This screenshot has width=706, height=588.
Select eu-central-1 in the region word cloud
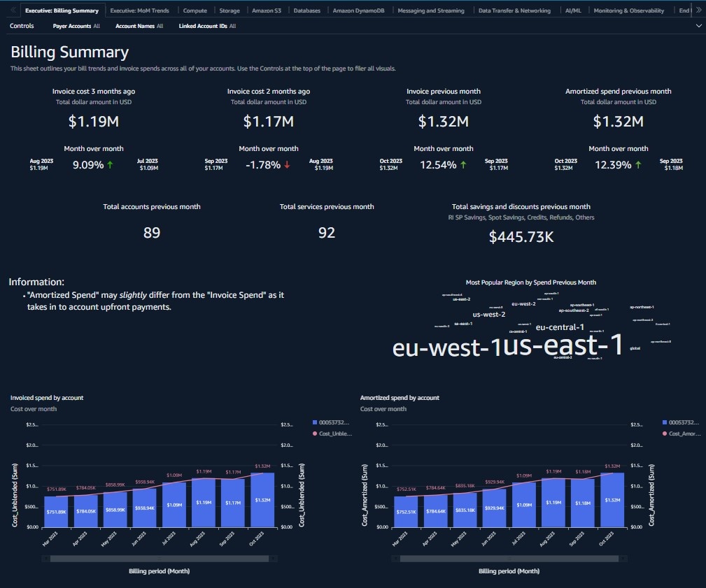(x=560, y=327)
